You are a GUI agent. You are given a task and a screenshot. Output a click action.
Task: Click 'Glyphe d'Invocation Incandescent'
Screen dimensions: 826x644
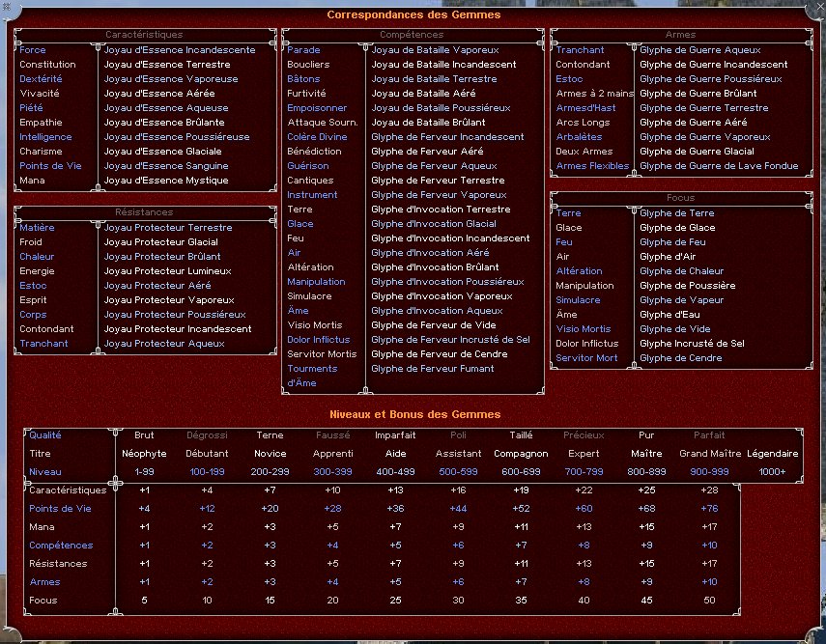coord(450,238)
